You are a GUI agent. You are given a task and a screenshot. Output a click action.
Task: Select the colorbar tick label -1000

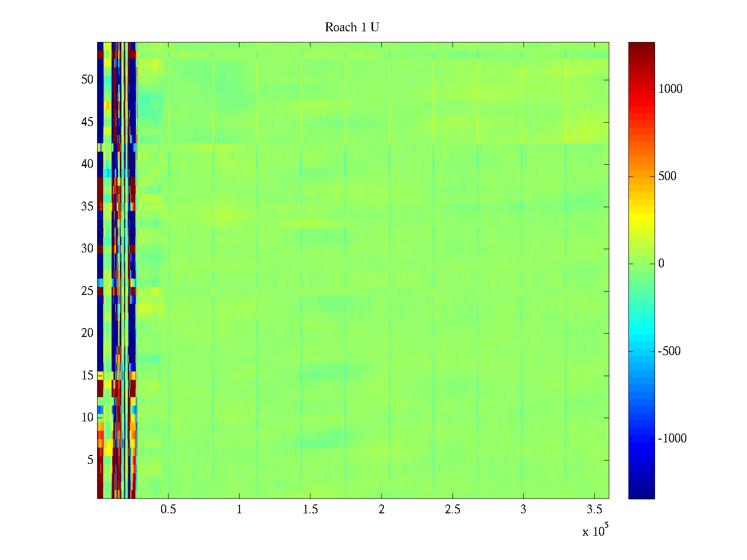(672, 439)
